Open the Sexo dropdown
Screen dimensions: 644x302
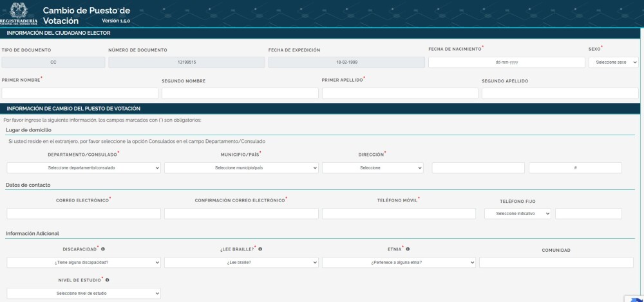pyautogui.click(x=613, y=62)
